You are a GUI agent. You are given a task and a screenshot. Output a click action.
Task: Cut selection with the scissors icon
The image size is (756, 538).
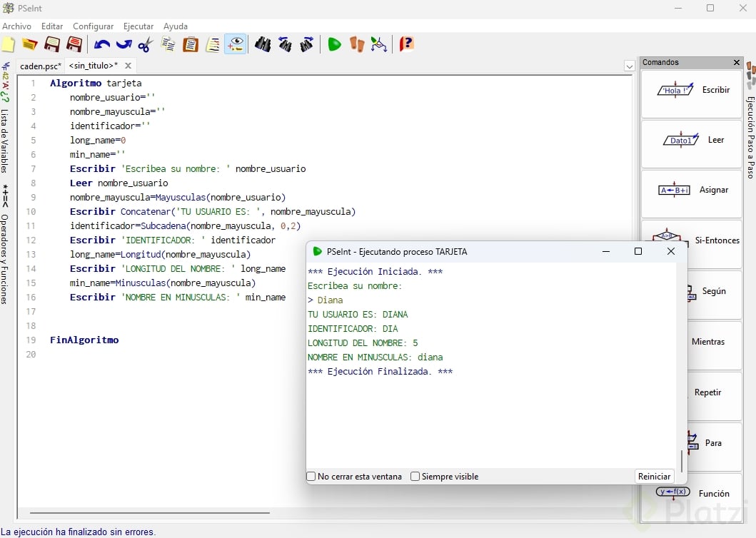pos(146,45)
